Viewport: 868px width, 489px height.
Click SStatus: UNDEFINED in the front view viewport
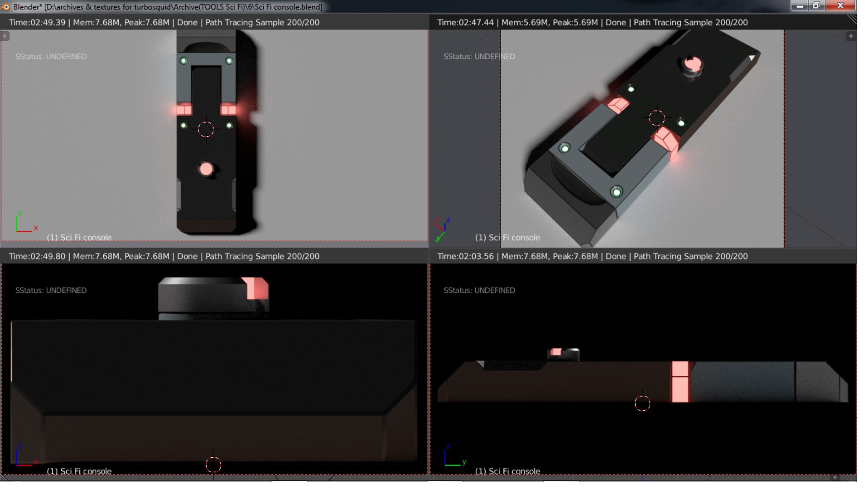tap(51, 290)
